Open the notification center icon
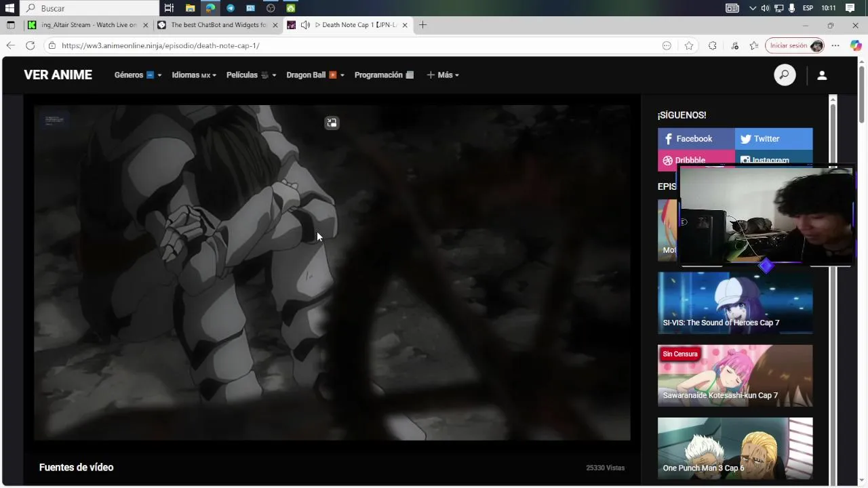This screenshot has height=488, width=868. (x=850, y=8)
